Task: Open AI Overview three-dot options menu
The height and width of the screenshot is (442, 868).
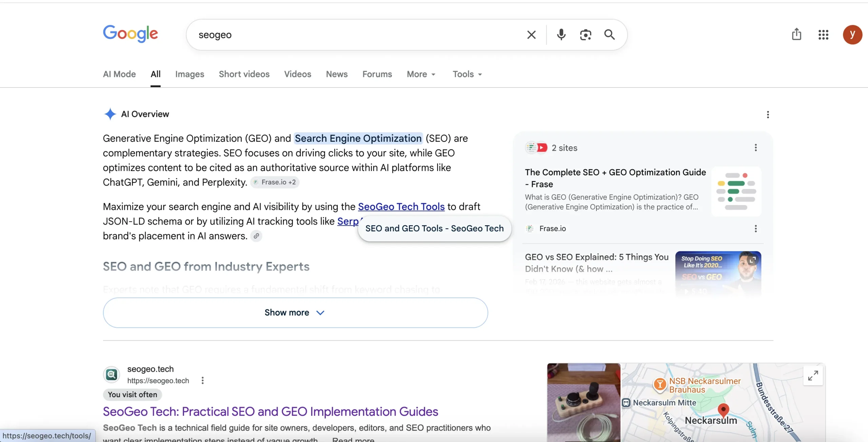Action: point(768,115)
